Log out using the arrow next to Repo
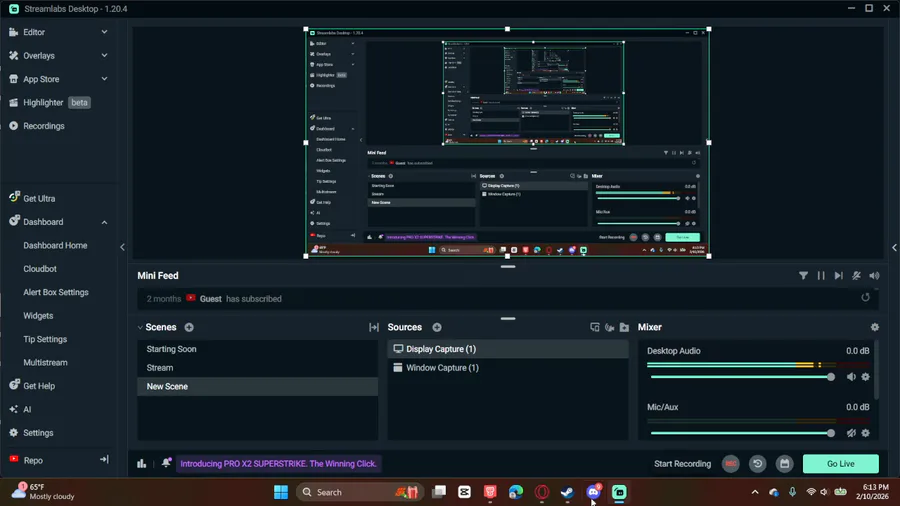This screenshot has width=900, height=506. click(104, 460)
